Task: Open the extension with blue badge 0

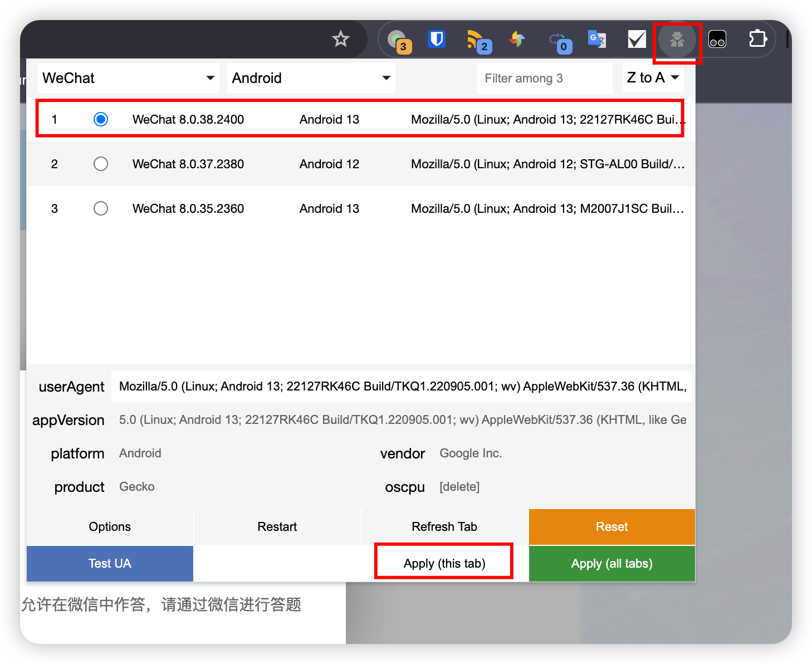Action: coord(560,42)
